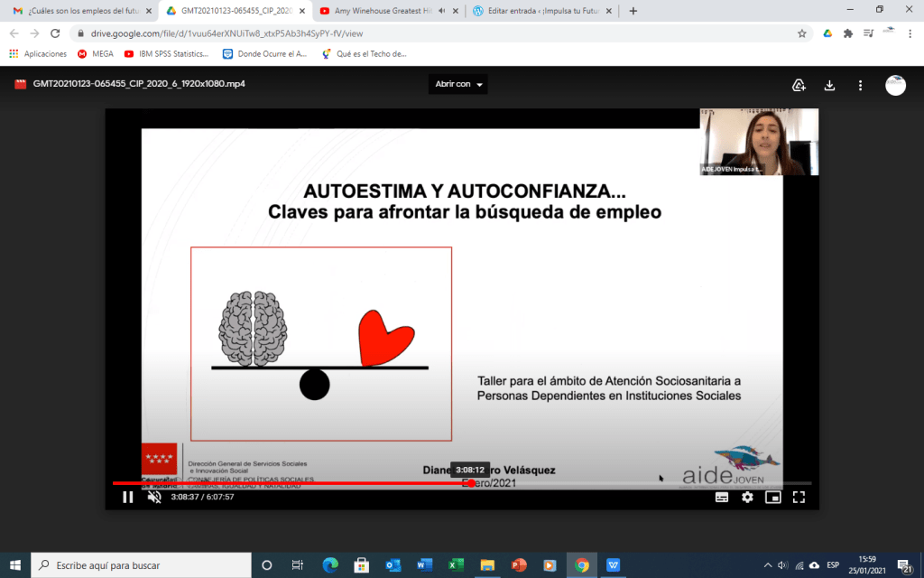
Task: Download the video file
Action: tap(829, 85)
